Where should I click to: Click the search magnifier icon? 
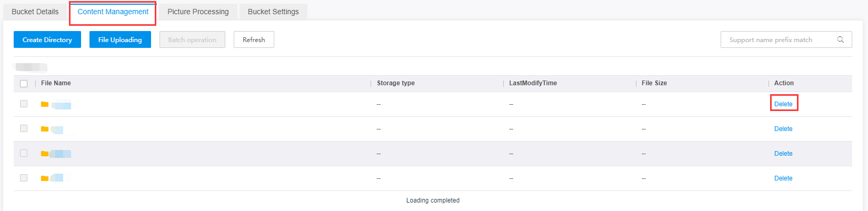click(x=841, y=39)
